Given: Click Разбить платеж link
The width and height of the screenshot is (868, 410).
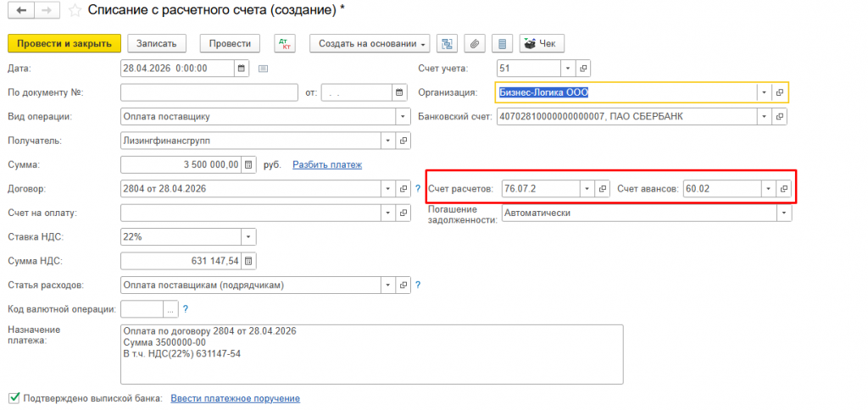Looking at the screenshot, I should [327, 164].
